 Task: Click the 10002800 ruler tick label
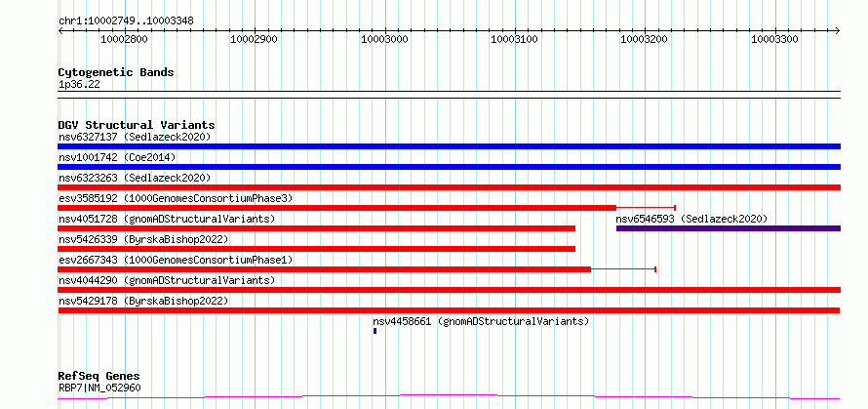[125, 39]
